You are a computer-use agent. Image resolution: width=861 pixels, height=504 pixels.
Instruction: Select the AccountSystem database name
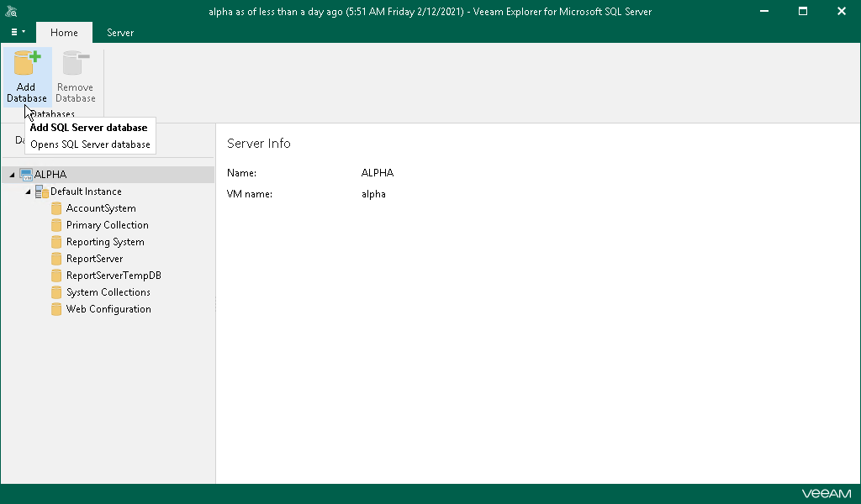[x=101, y=208]
